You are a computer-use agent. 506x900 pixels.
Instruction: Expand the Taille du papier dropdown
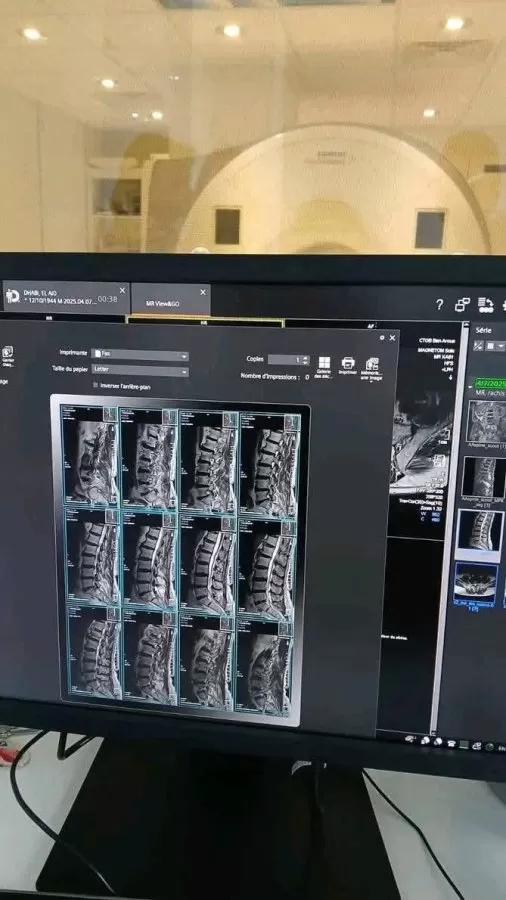(140, 371)
